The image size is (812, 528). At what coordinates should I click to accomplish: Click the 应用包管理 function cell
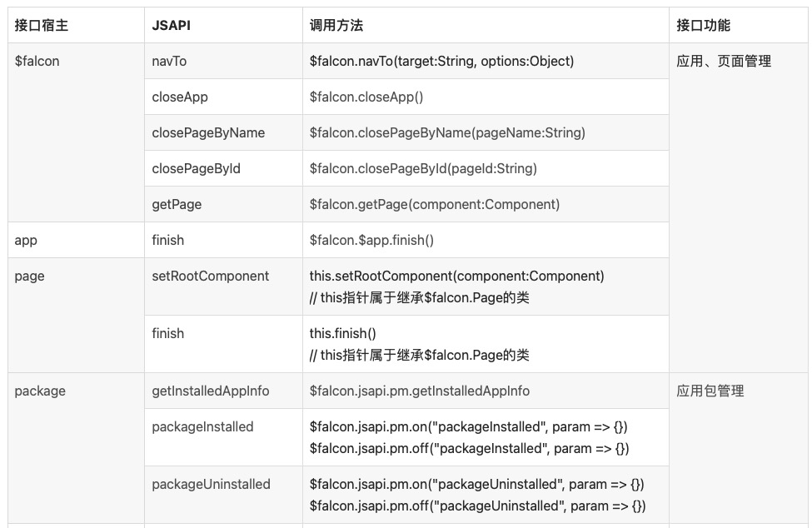pos(710,391)
